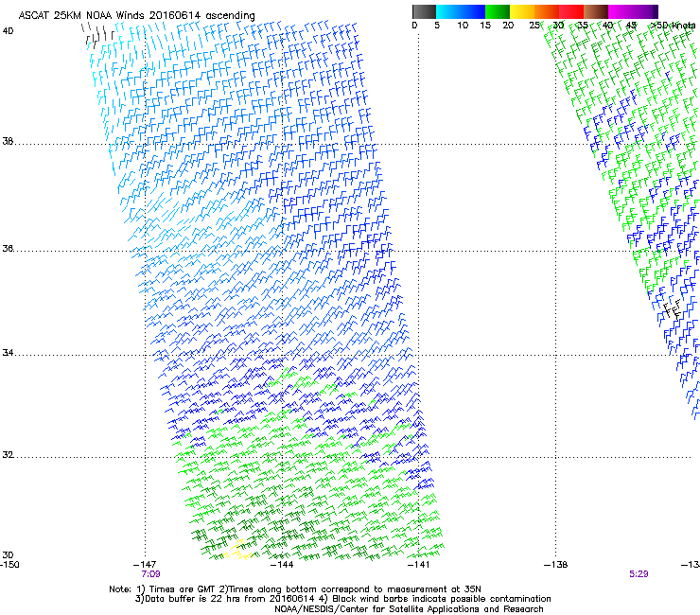The height and width of the screenshot is (615, 700).
Task: Click the '20' label under the color bar
Action: click(508, 26)
